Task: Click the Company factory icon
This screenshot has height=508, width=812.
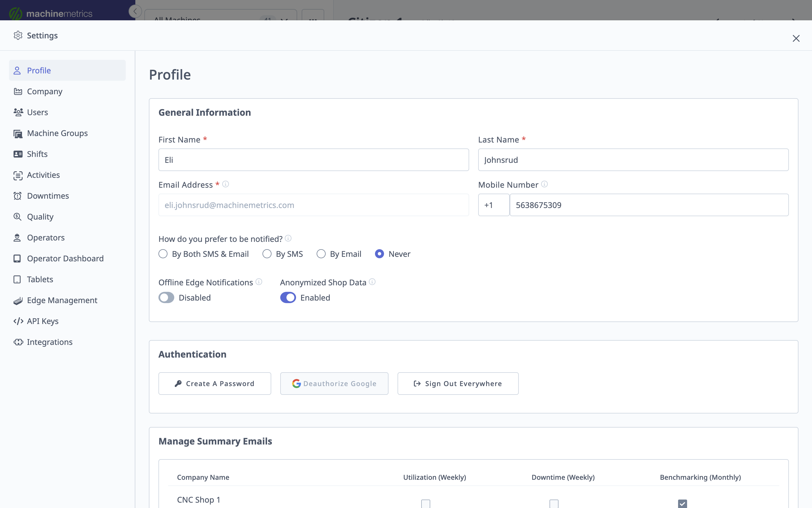Action: click(18, 91)
